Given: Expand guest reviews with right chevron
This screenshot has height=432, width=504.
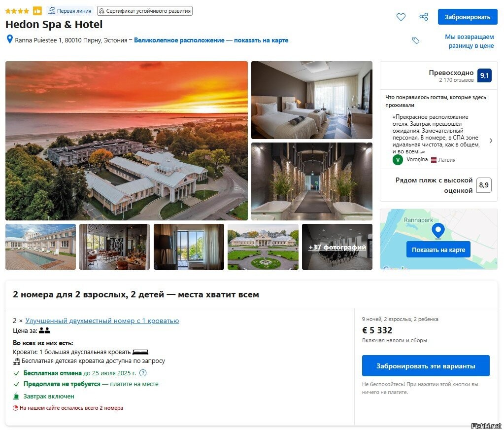Looking at the screenshot, I should [x=491, y=141].
